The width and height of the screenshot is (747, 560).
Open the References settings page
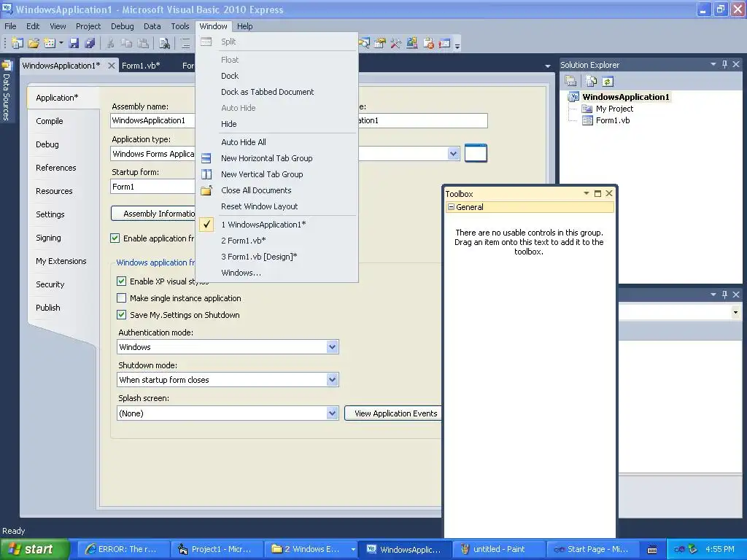click(x=56, y=168)
